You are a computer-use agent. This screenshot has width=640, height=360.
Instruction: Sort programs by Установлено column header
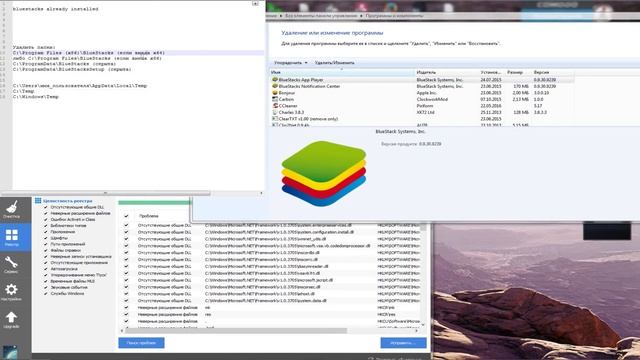tap(491, 72)
